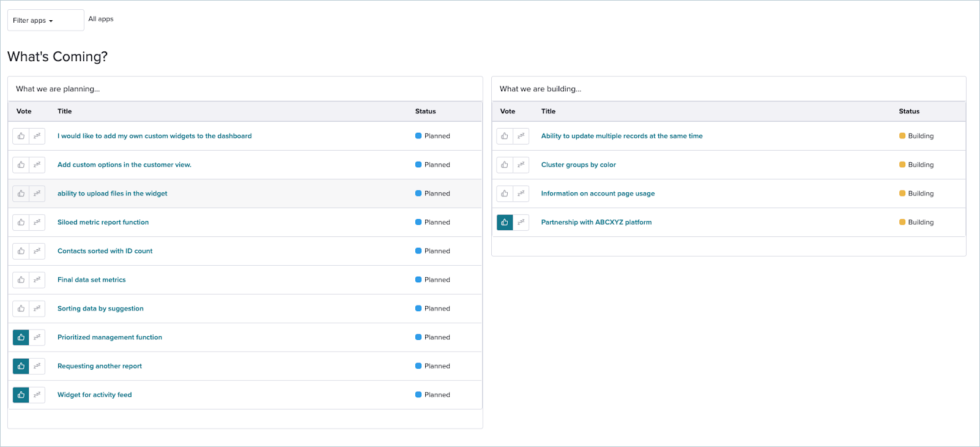Upvote 'Information on account page usage'

point(505,193)
